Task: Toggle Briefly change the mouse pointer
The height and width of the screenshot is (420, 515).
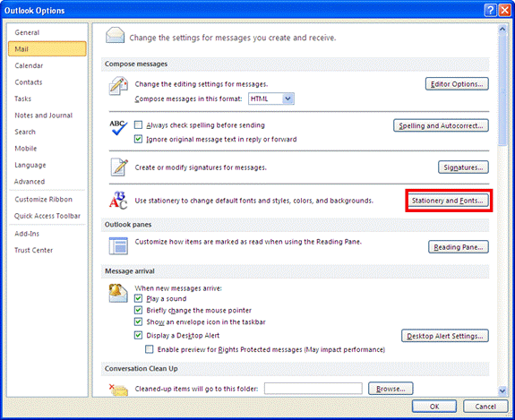Action: click(138, 310)
